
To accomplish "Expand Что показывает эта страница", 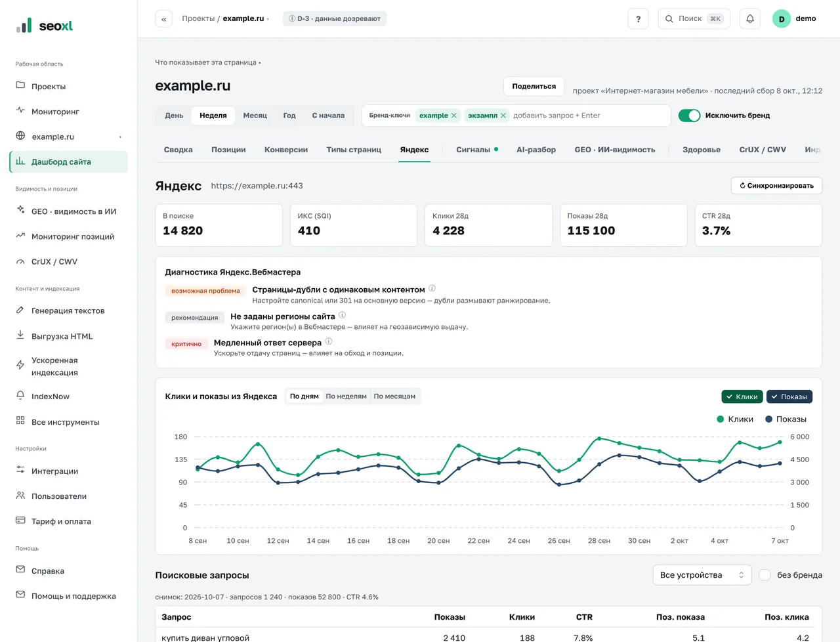I will (207, 63).
